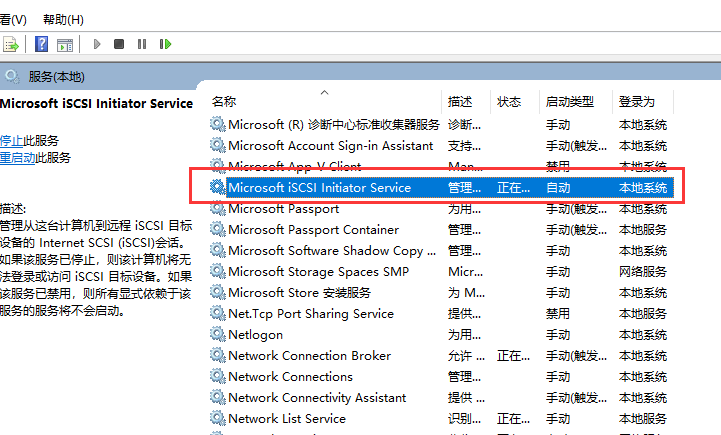The image size is (721, 435).
Task: Select the Microsoft iSCSI Initiator Service row
Action: [319, 188]
